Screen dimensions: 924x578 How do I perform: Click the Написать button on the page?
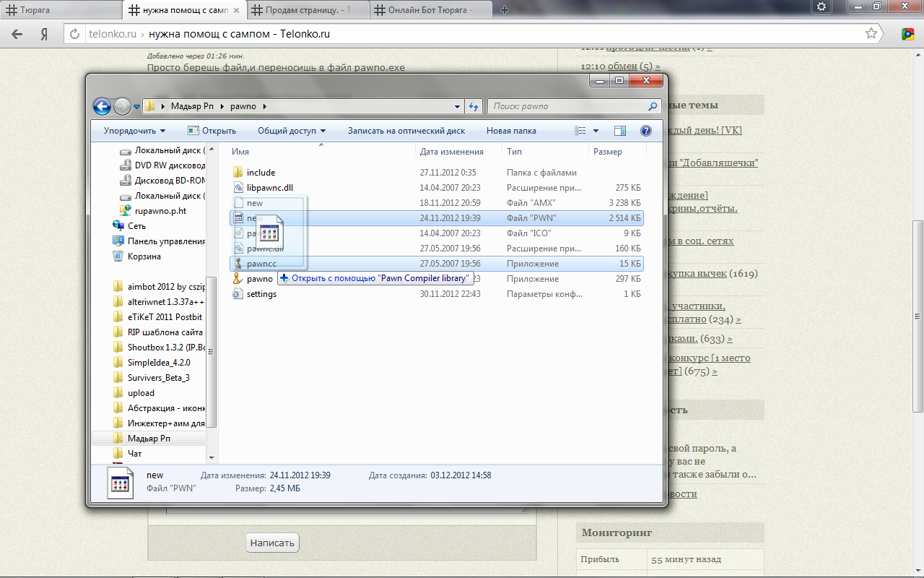click(x=272, y=543)
